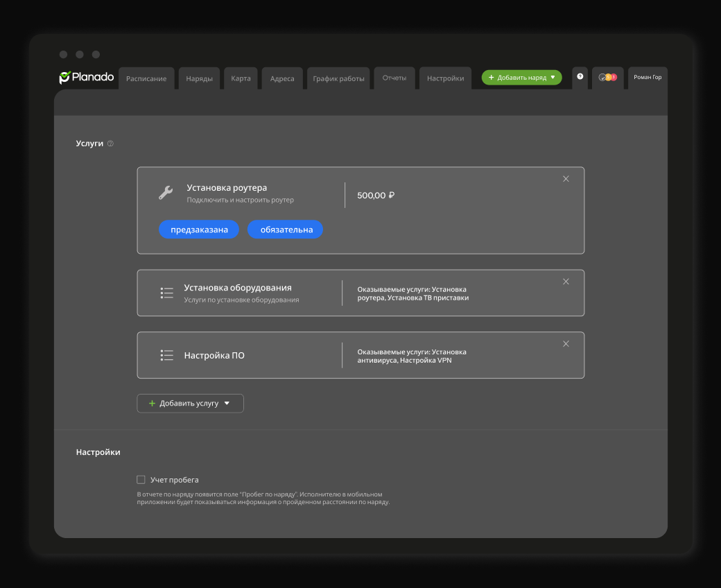Click the Установка оборудования title
This screenshot has width=721, height=588.
[238, 288]
